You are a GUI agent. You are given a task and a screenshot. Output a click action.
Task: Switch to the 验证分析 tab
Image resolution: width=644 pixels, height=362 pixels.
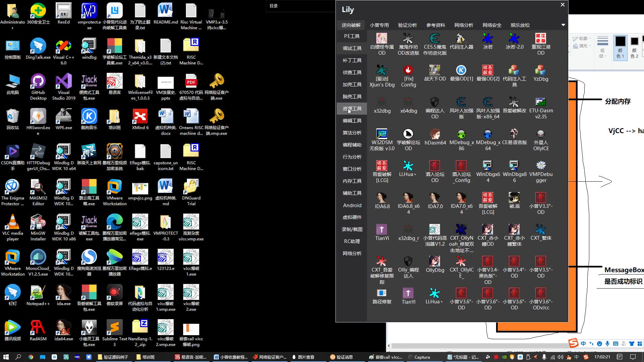tap(407, 25)
